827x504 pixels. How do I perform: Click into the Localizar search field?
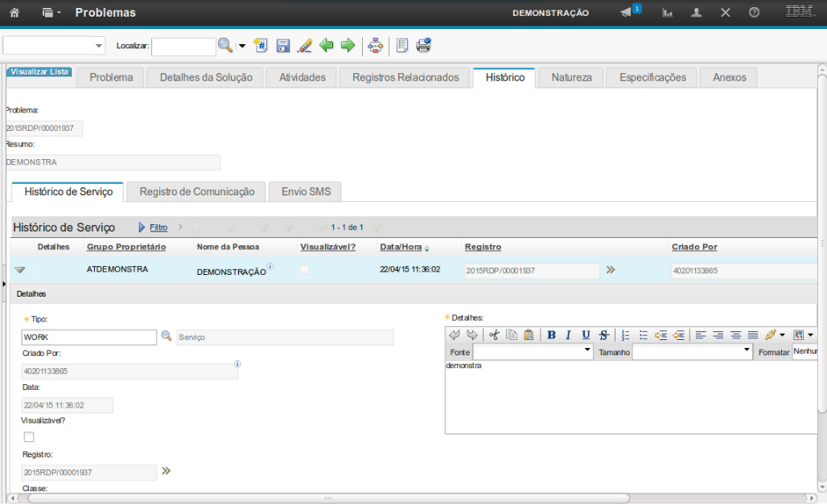(183, 47)
